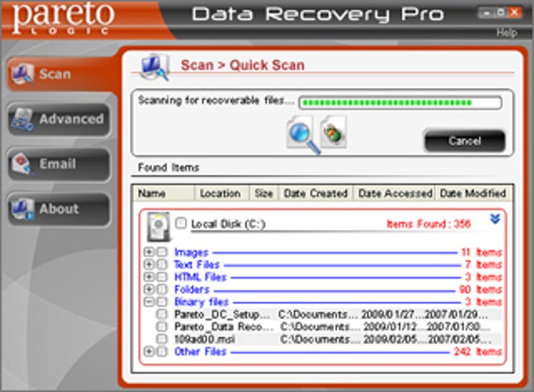Select the 109ad00.msi file checkbox
This screenshot has height=392, width=534.
pos(162,339)
